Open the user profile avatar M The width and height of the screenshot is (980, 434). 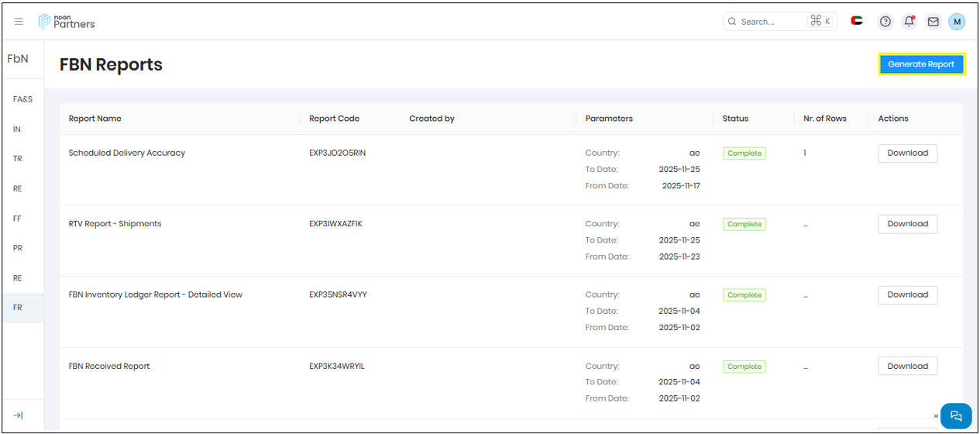point(957,22)
